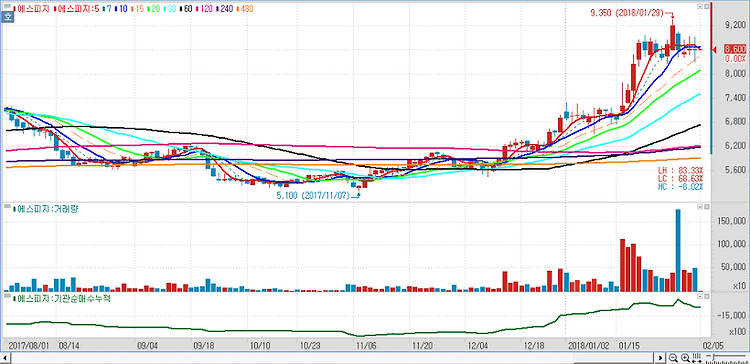Click the zoom level slider handle
This screenshot has height=364, width=750.
click(713, 357)
